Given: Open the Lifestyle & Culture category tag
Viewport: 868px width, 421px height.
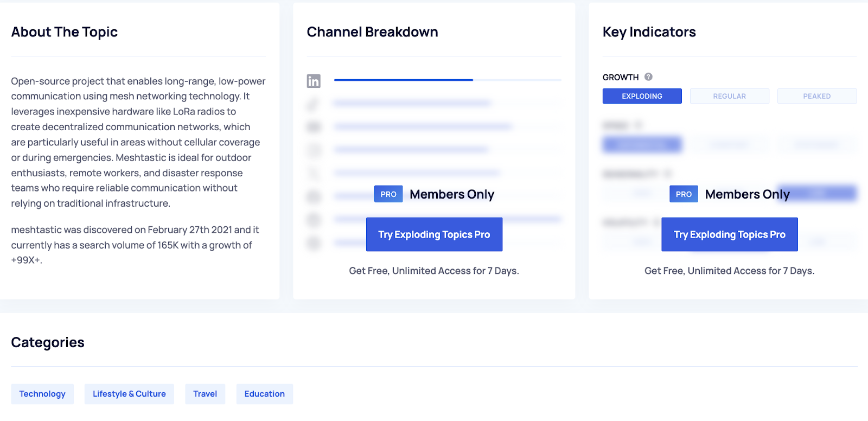Looking at the screenshot, I should tap(129, 394).
